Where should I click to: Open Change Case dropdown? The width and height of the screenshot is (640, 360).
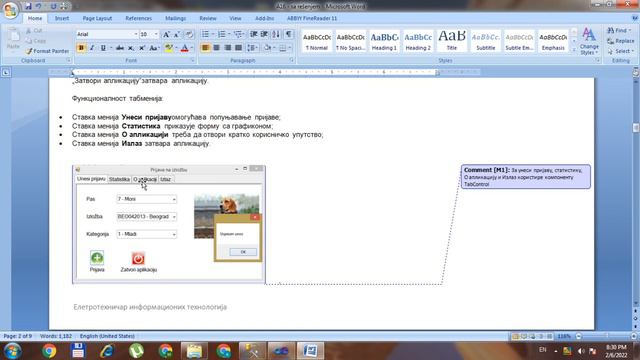pyautogui.click(x=154, y=48)
